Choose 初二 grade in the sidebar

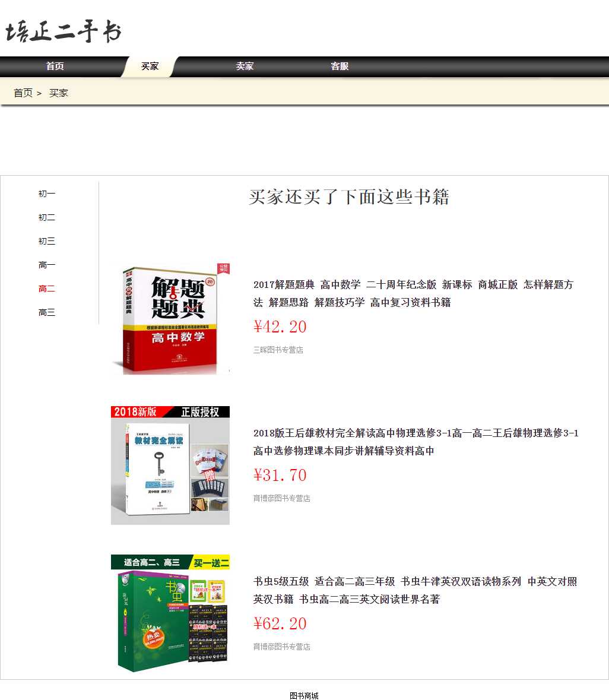(x=47, y=218)
